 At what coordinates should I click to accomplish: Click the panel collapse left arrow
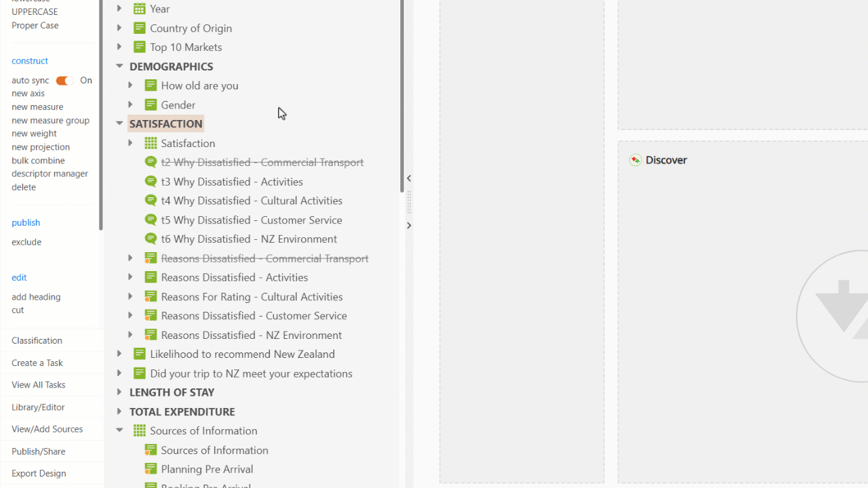(409, 178)
